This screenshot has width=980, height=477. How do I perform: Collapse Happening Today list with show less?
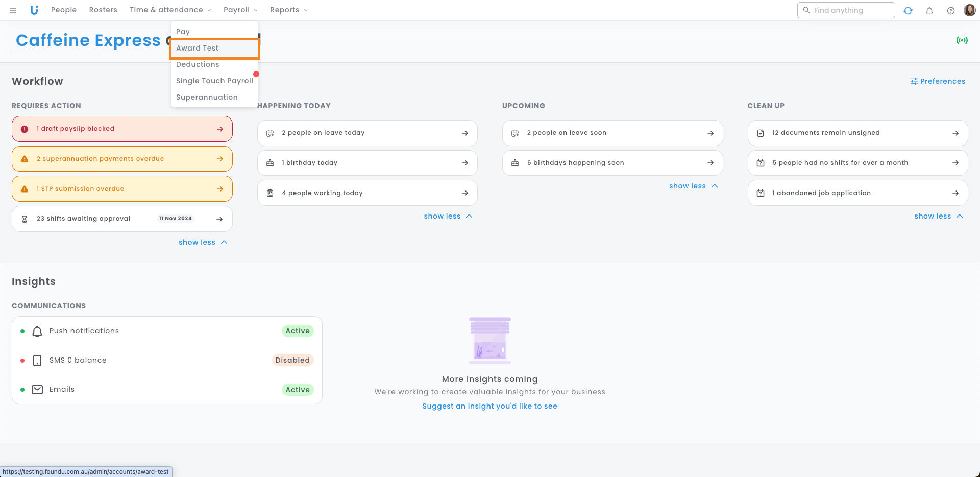point(448,216)
